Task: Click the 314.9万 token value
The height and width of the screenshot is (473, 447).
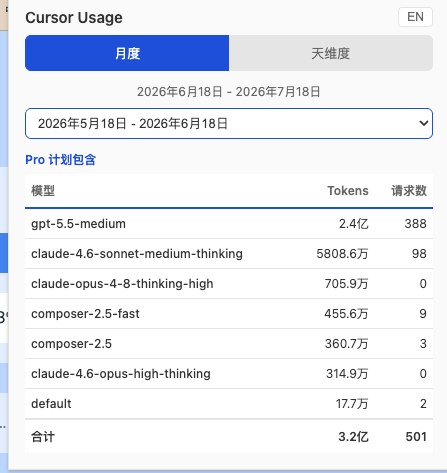Action: click(347, 374)
